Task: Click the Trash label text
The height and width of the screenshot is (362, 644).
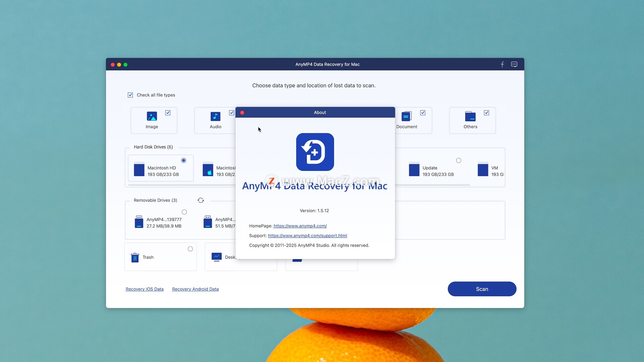Action: [148, 257]
